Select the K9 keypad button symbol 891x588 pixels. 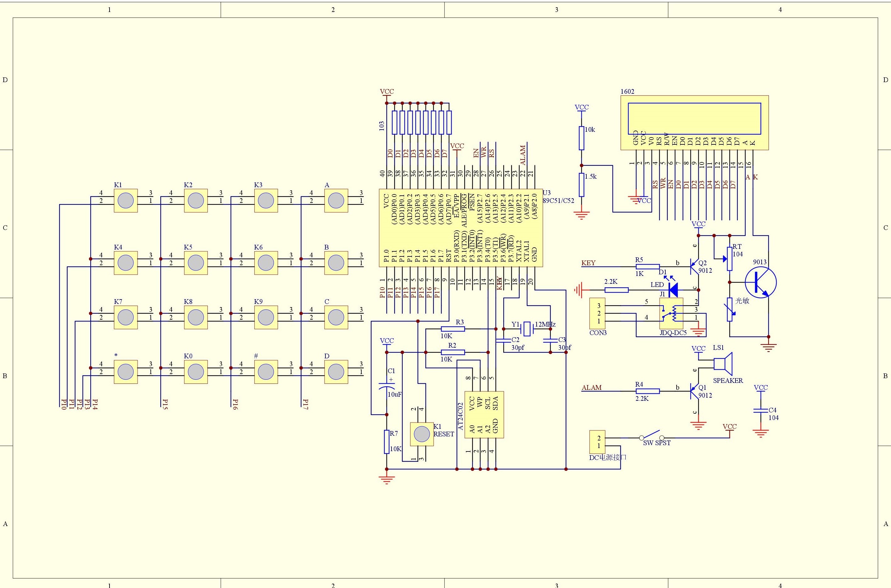click(266, 317)
